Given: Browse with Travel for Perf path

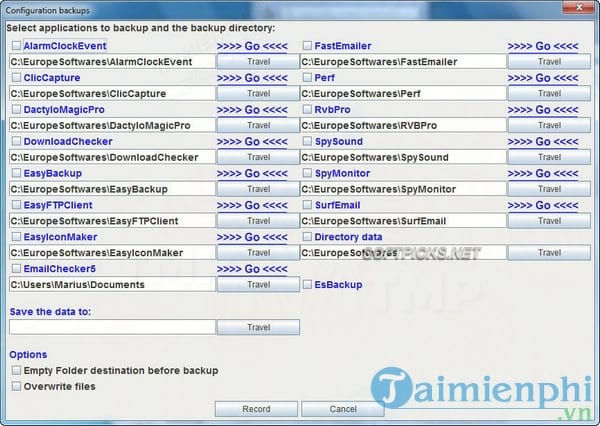Looking at the screenshot, I should tap(549, 93).
